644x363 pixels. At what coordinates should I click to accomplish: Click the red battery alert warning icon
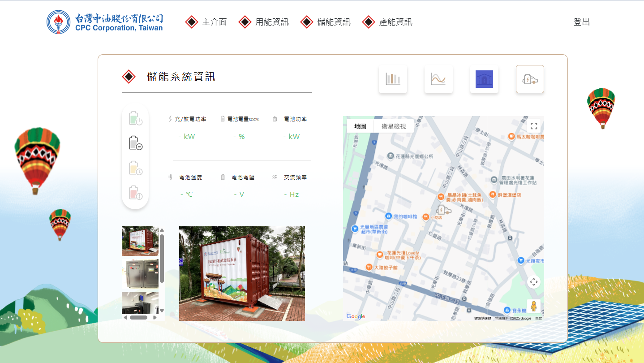pos(135,193)
